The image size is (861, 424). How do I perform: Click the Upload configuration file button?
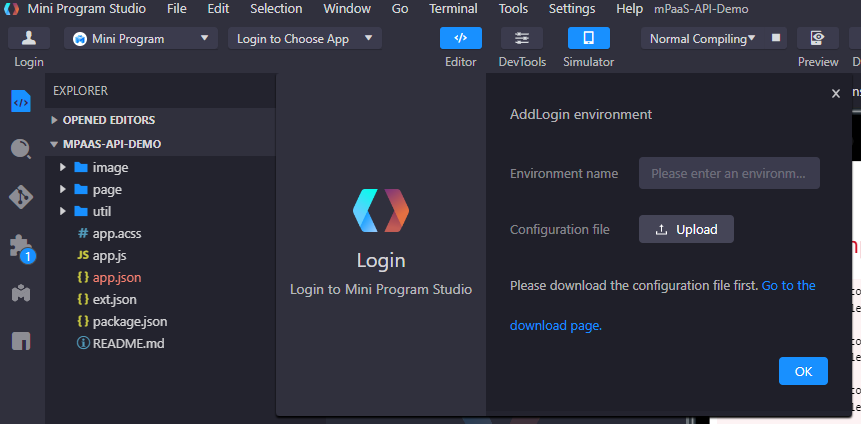tap(686, 229)
